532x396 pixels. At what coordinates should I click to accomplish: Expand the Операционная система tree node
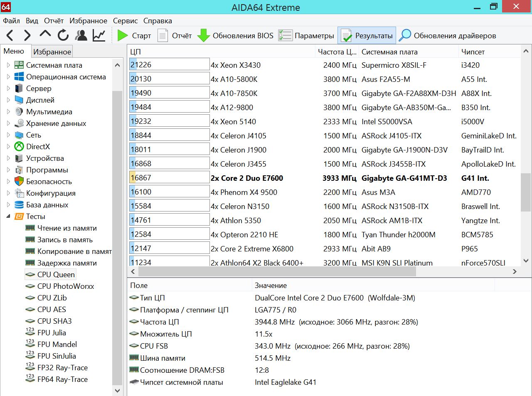pyautogui.click(x=8, y=77)
